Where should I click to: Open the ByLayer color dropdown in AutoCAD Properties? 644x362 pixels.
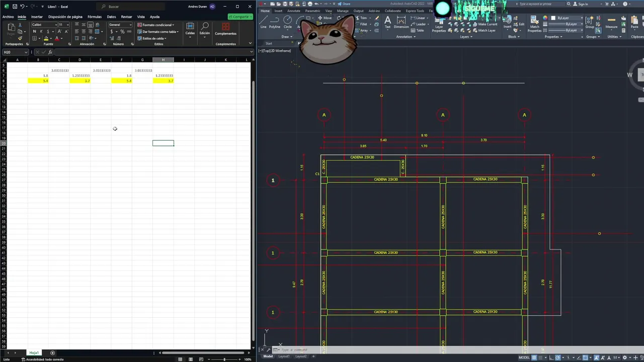tap(582, 18)
